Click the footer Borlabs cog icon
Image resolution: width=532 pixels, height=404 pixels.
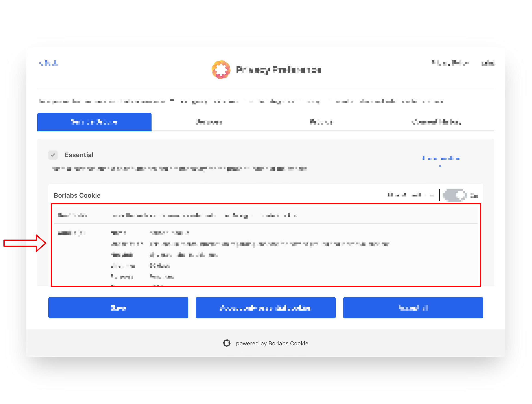(x=227, y=343)
